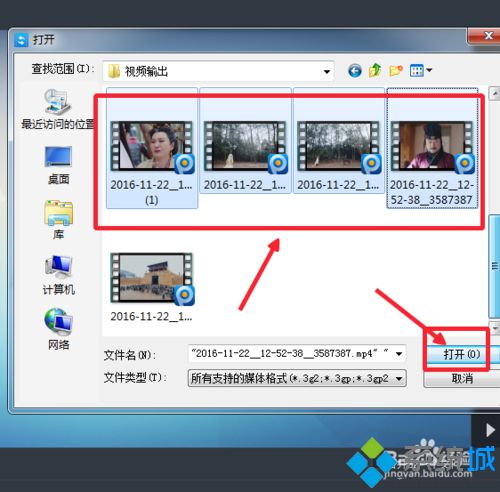Screen dimensions: 500x492
Task: Click the play button behind the dialog
Action: tap(489, 430)
